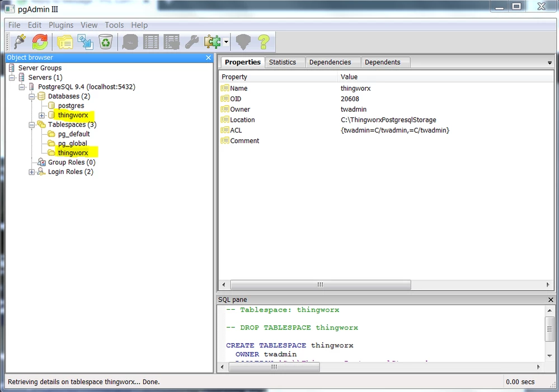Refresh the selected object with red-green arrows icon
559x392 pixels.
(40, 42)
